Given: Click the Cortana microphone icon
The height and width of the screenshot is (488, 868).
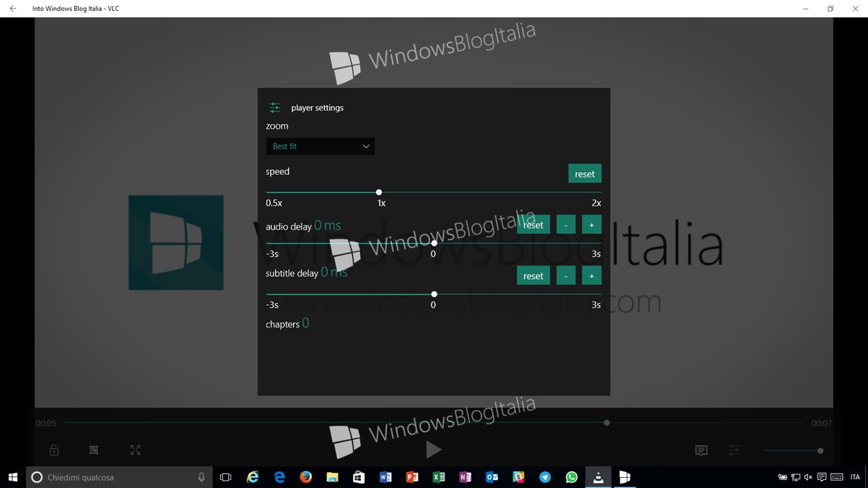Looking at the screenshot, I should [x=201, y=477].
